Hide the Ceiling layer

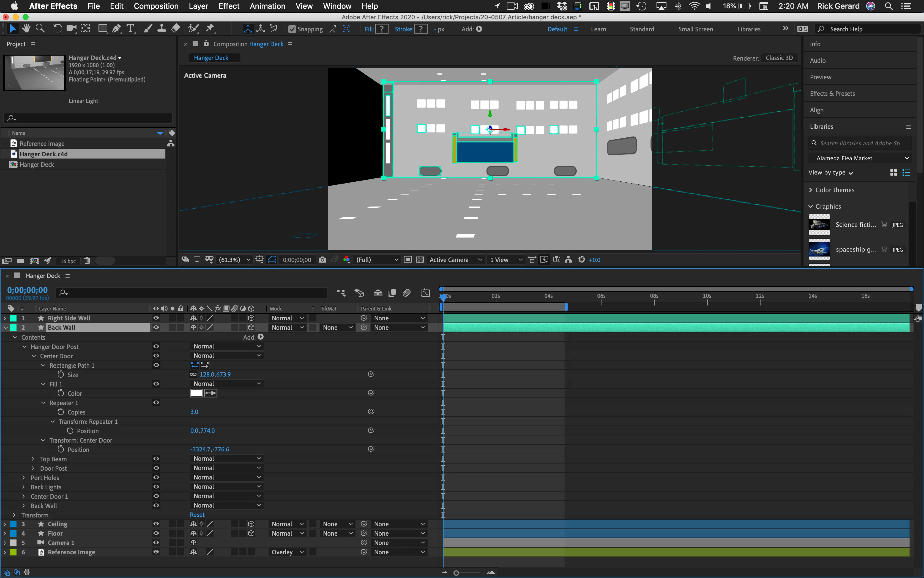pyautogui.click(x=156, y=524)
